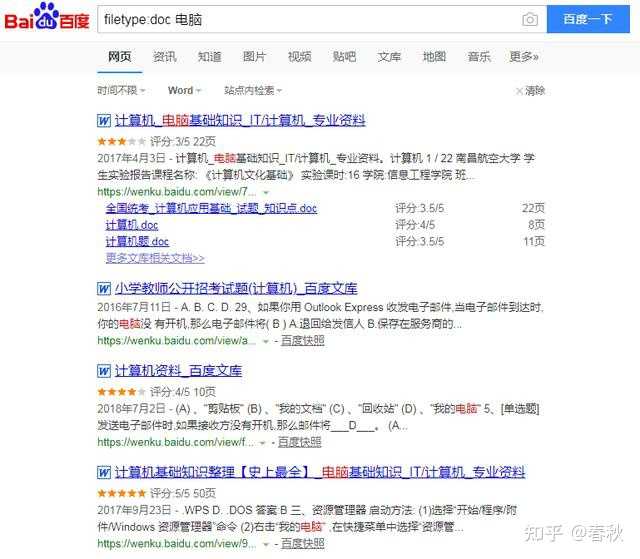Go to the 贴吧 tab

click(x=344, y=57)
